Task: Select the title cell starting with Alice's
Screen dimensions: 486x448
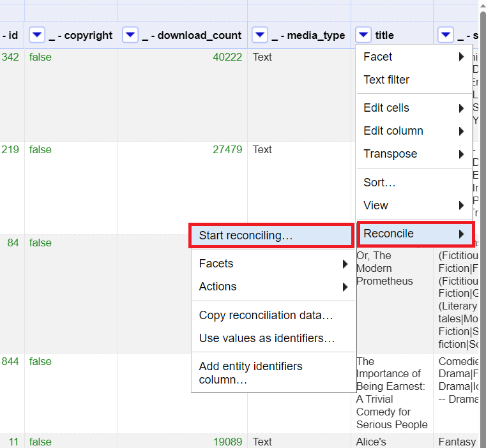Action: click(371, 442)
